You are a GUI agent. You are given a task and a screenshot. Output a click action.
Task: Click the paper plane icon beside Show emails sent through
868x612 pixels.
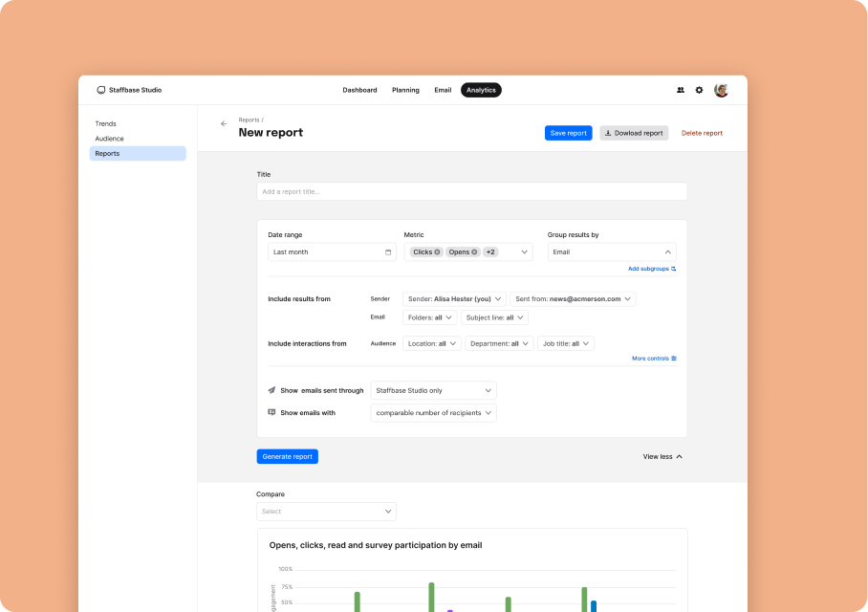pyautogui.click(x=271, y=390)
